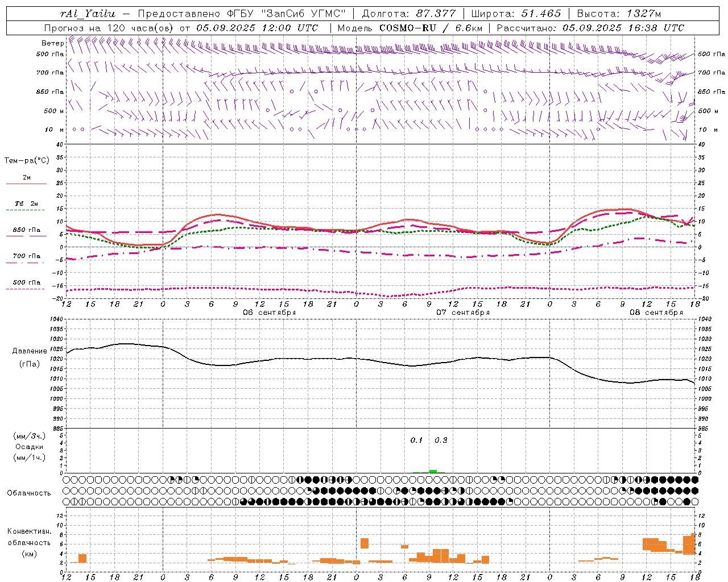728x582 pixels.
Task: Click the '06 сентября' date label
Action: point(270,313)
